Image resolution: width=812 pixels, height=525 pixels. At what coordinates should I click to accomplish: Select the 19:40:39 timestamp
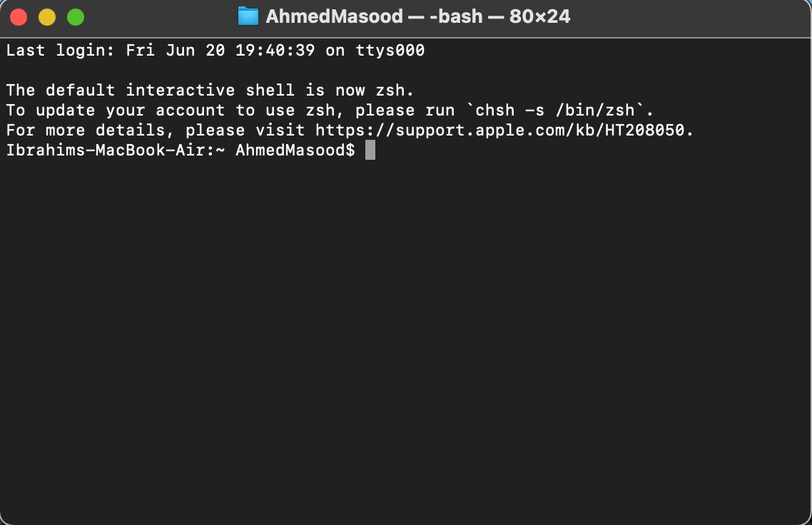pos(275,50)
